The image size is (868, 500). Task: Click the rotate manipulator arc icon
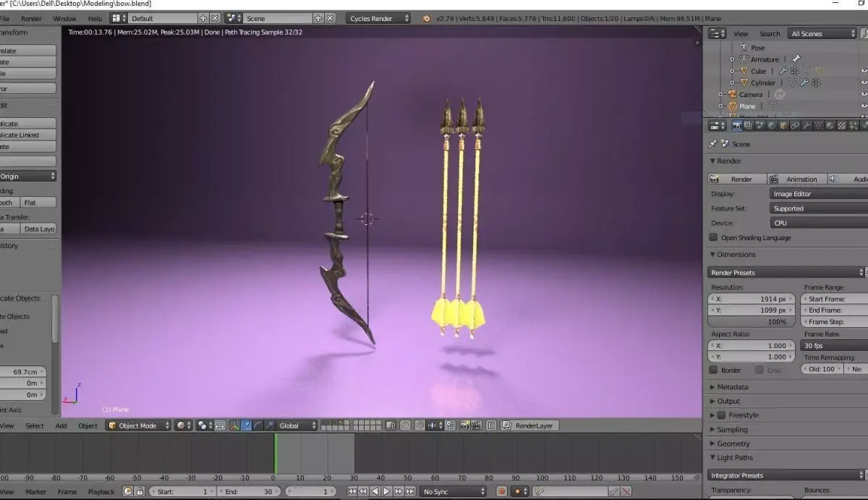[x=258, y=425]
